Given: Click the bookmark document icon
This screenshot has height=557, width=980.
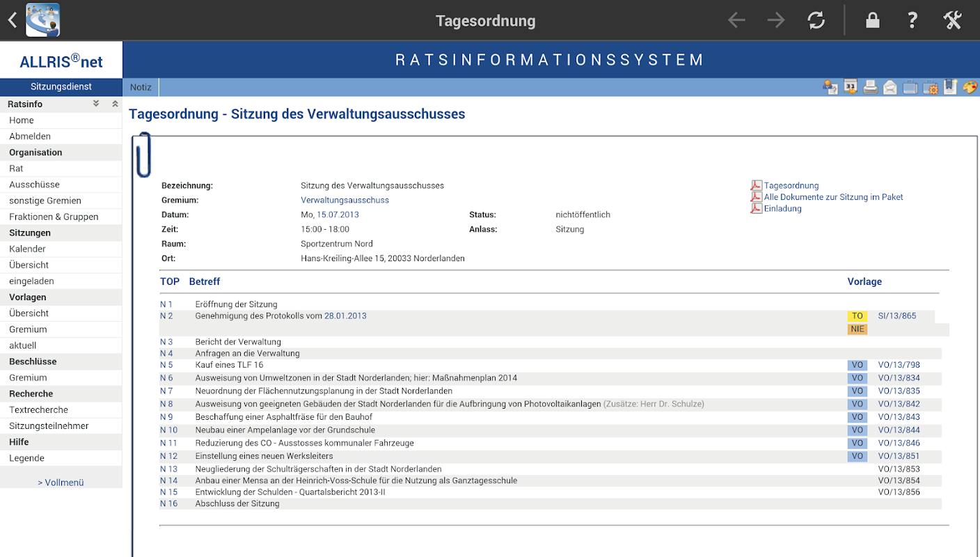Looking at the screenshot, I should coord(950,87).
